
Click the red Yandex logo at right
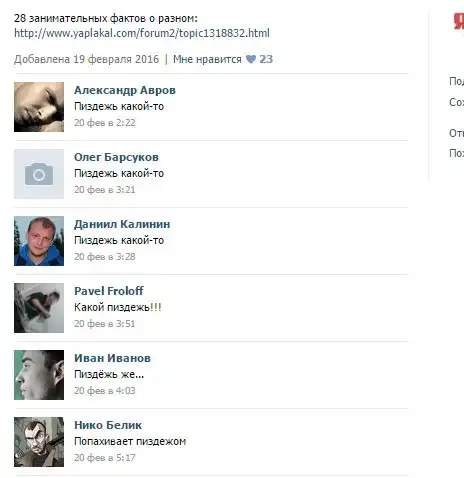(459, 22)
